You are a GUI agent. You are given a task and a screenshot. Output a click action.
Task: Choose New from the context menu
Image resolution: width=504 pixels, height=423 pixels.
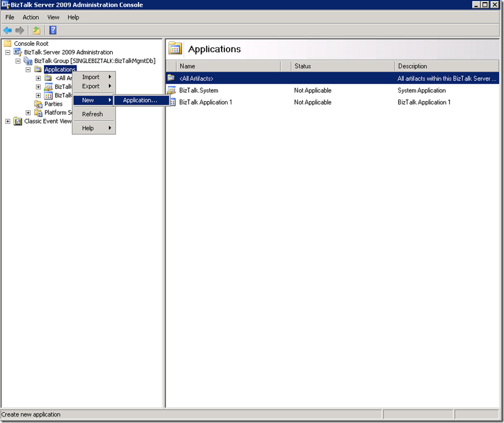(x=93, y=100)
